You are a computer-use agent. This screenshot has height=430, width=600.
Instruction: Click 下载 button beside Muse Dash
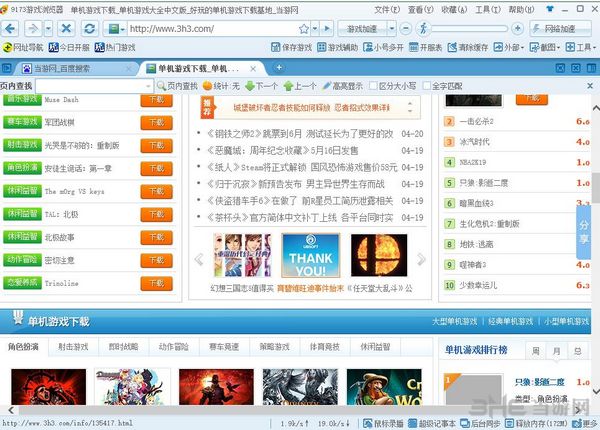pos(156,100)
